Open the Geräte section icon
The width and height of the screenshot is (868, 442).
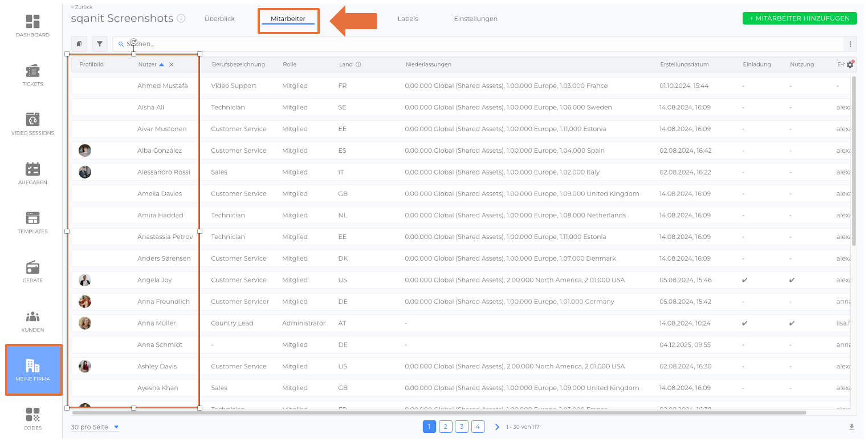32,267
